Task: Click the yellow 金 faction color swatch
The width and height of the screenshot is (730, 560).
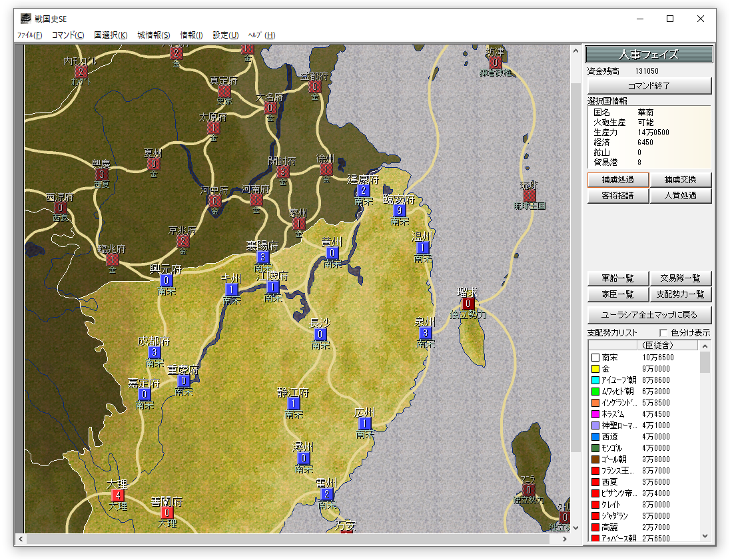Action: pyautogui.click(x=595, y=369)
